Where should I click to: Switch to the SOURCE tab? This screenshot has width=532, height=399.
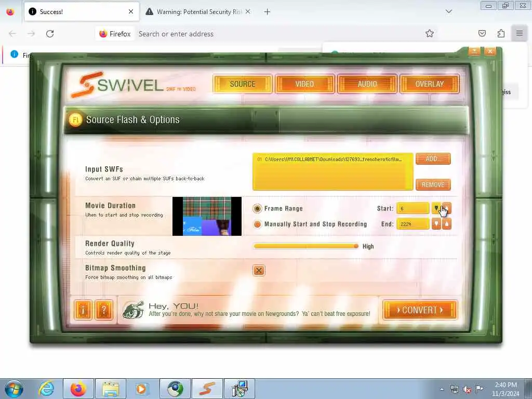[x=243, y=84]
